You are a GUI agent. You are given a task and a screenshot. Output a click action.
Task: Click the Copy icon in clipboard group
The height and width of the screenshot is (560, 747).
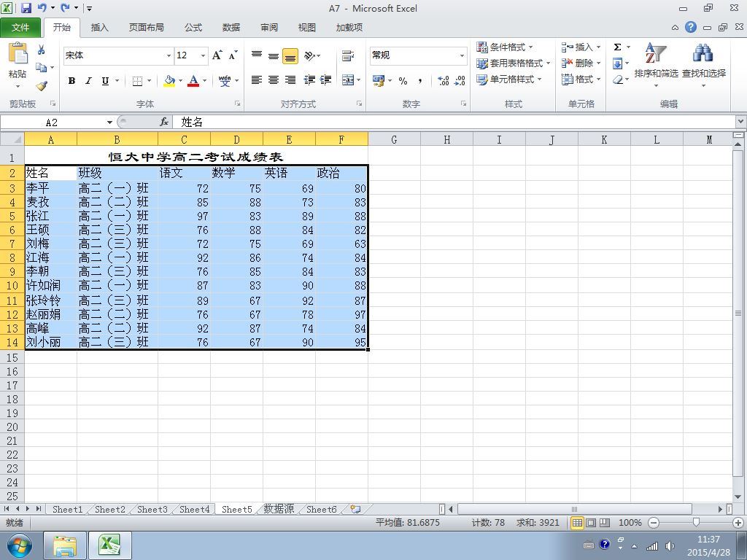(x=42, y=68)
